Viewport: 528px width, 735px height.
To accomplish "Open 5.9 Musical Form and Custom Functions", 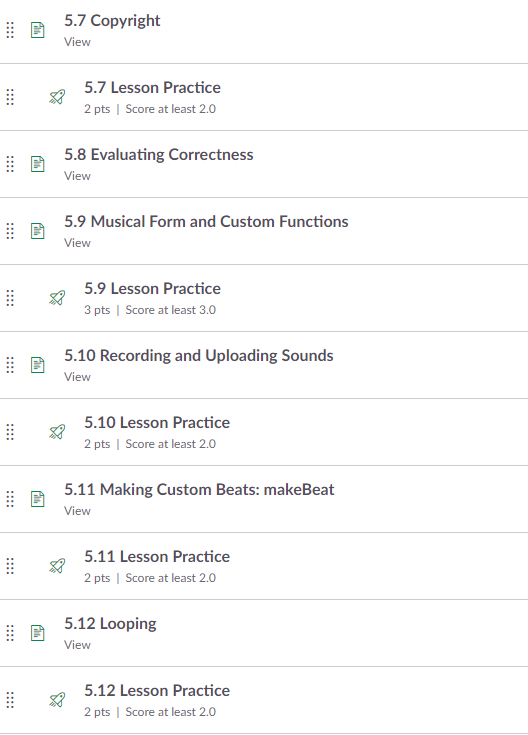I will (206, 222).
